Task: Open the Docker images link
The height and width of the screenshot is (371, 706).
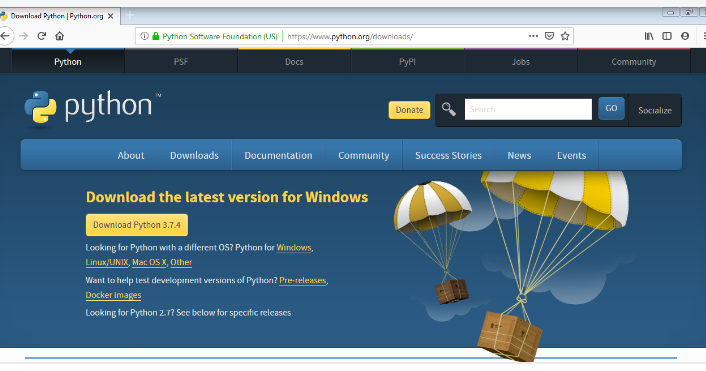Action: (113, 295)
